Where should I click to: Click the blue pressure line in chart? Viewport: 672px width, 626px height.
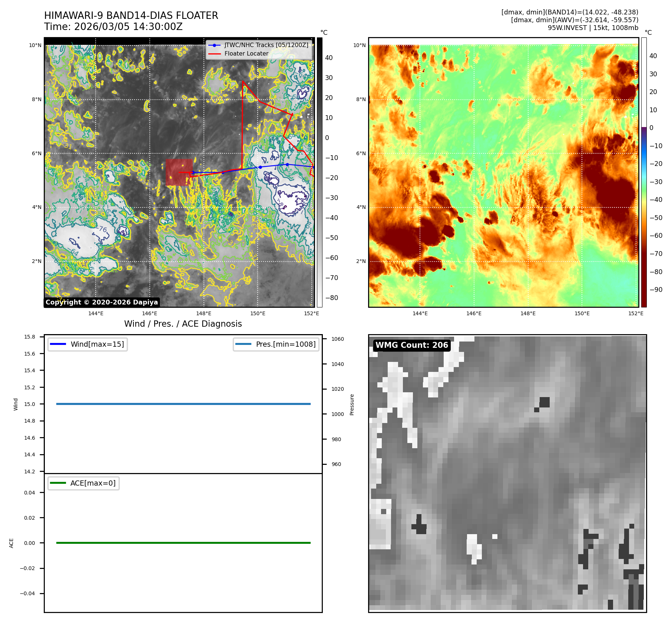[x=183, y=404]
